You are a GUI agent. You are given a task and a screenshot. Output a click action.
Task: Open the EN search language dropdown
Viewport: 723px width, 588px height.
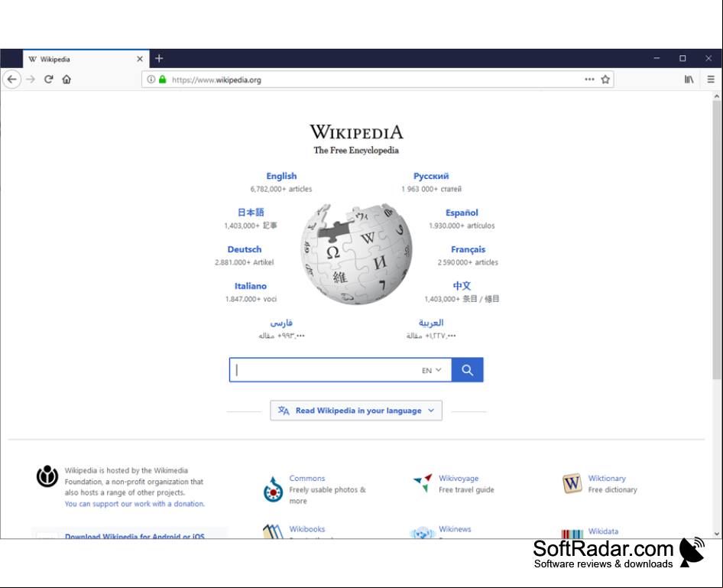point(432,370)
